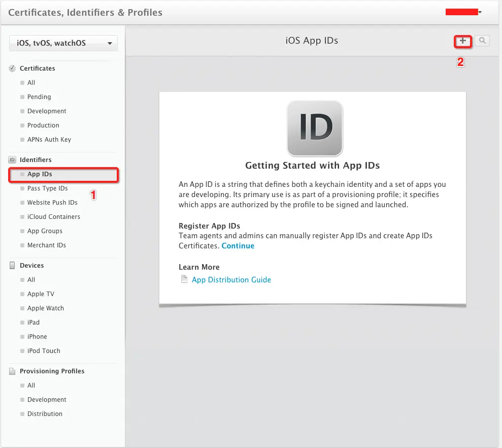Select Website Push IDs

coord(52,203)
